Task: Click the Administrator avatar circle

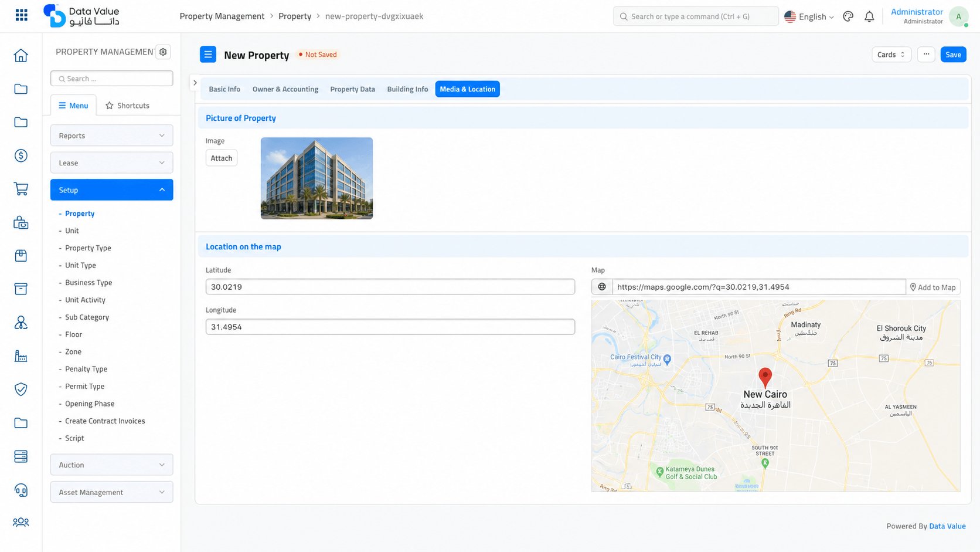Action: click(958, 16)
